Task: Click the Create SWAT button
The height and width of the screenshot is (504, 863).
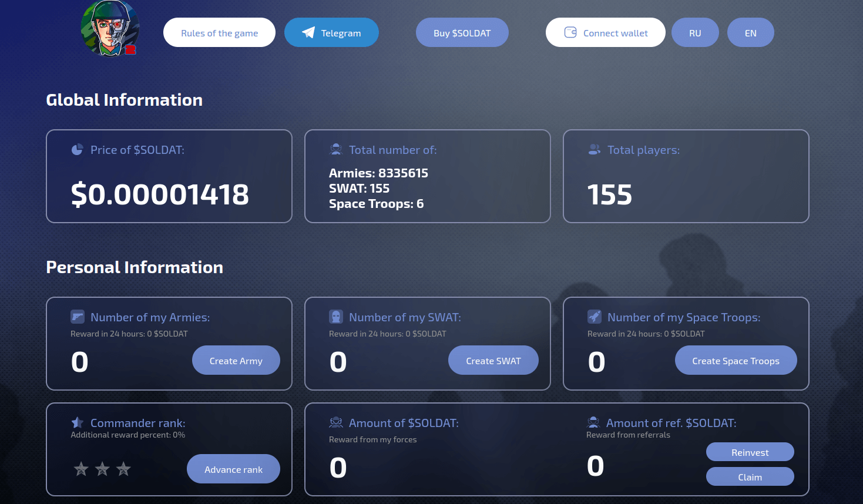Action: tap(493, 360)
